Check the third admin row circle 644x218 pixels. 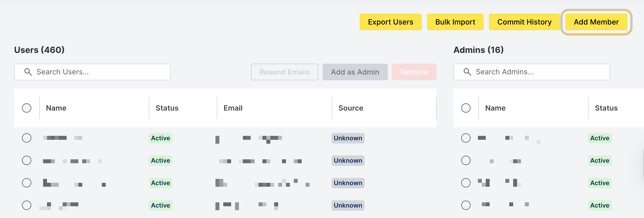(466, 183)
